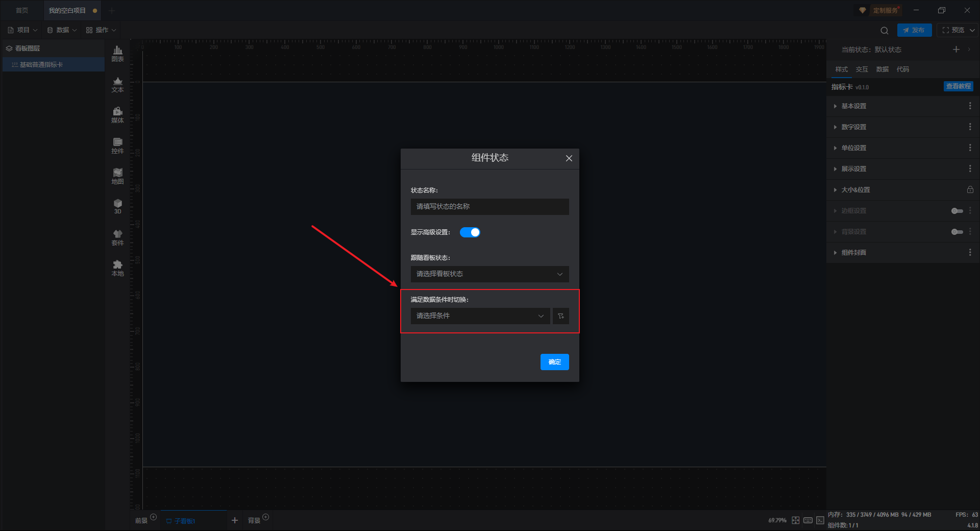This screenshot has height=531, width=980.
Task: Click the keyboard shortcuts icon in status bar
Action: [x=808, y=520]
